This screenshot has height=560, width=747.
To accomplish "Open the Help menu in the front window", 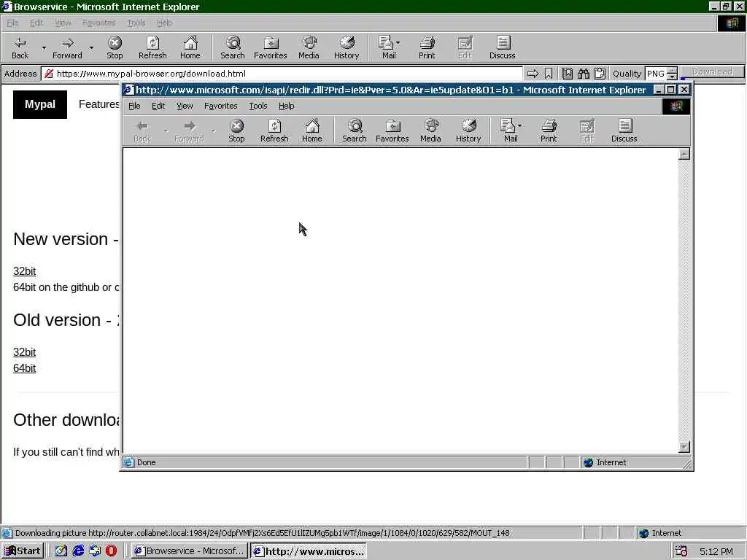I will click(286, 106).
